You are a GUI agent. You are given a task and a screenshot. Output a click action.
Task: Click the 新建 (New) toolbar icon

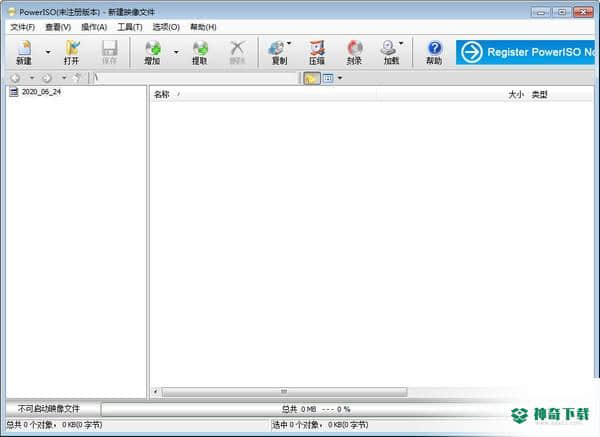tap(24, 52)
